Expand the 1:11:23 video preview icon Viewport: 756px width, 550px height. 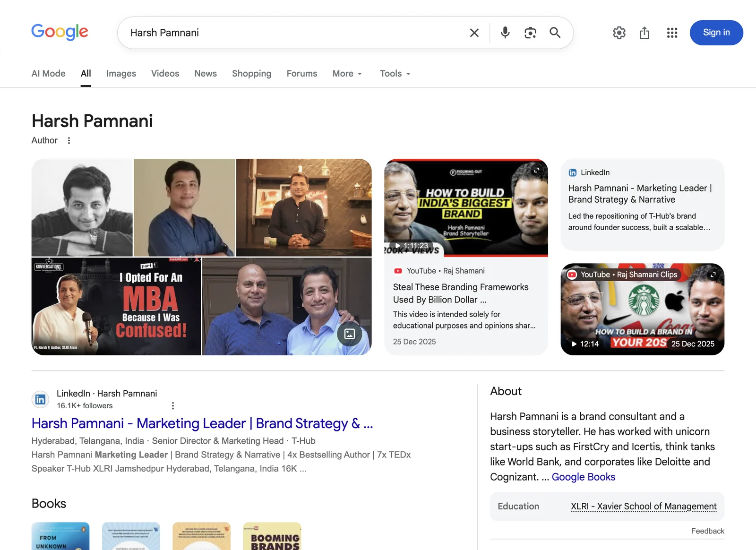[536, 171]
